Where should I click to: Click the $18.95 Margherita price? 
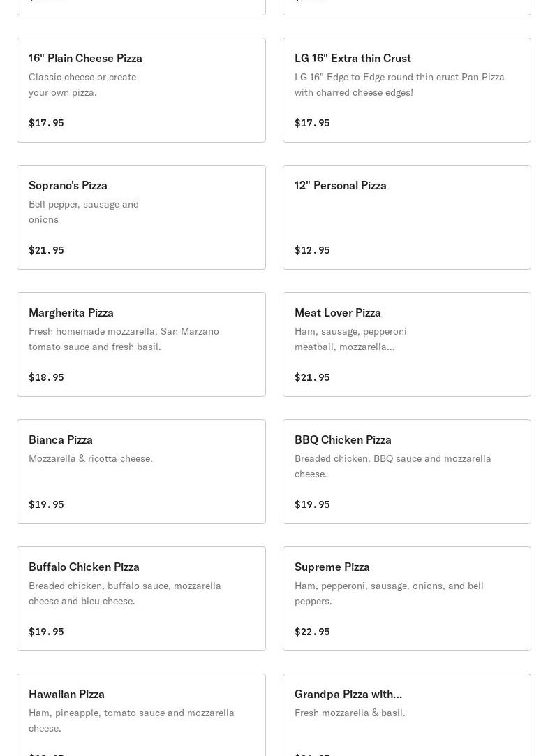[x=46, y=377]
